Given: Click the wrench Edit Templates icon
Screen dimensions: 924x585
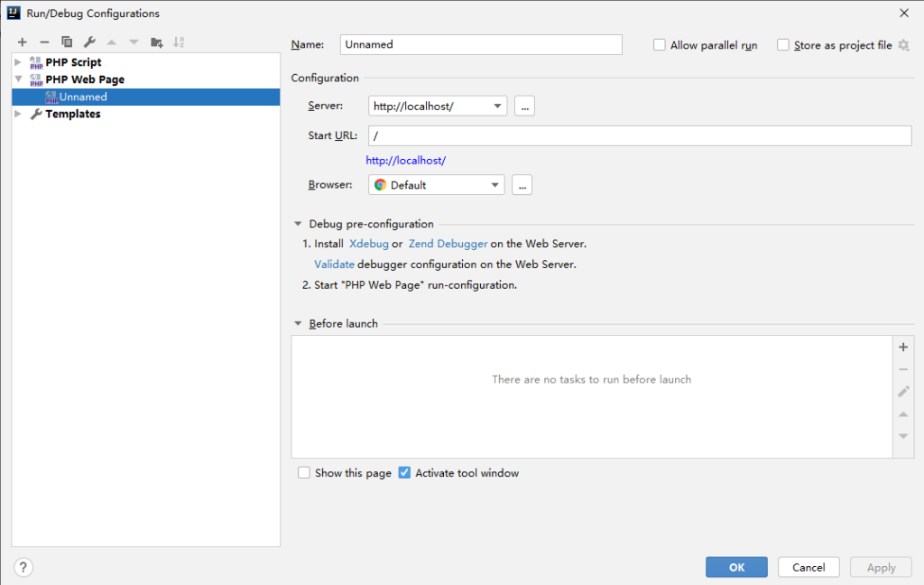Looking at the screenshot, I should (x=89, y=42).
